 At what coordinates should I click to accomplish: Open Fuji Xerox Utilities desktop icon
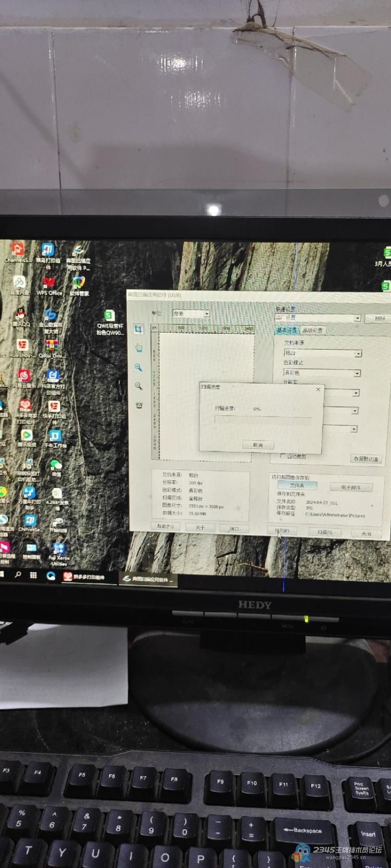59,554
